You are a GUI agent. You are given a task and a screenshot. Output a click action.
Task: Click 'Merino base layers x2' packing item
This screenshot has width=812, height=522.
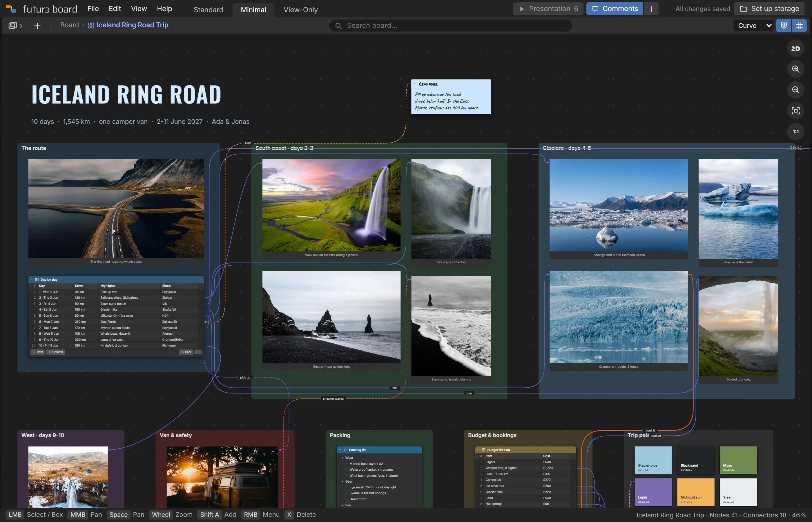click(366, 464)
